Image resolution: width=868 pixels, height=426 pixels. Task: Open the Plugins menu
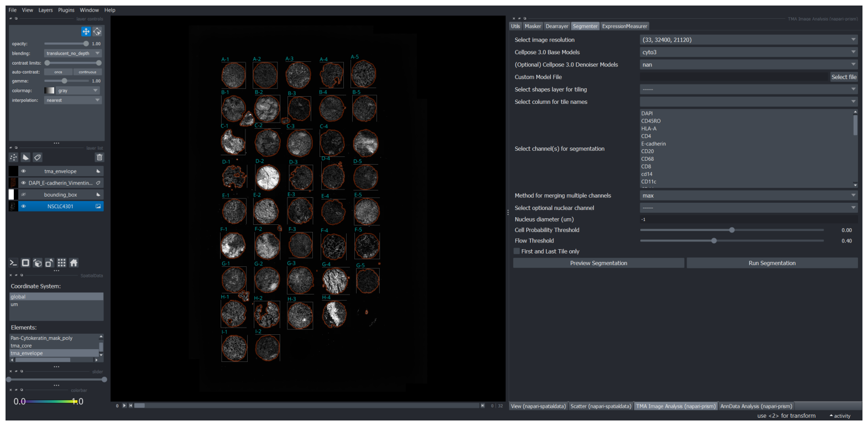point(66,10)
